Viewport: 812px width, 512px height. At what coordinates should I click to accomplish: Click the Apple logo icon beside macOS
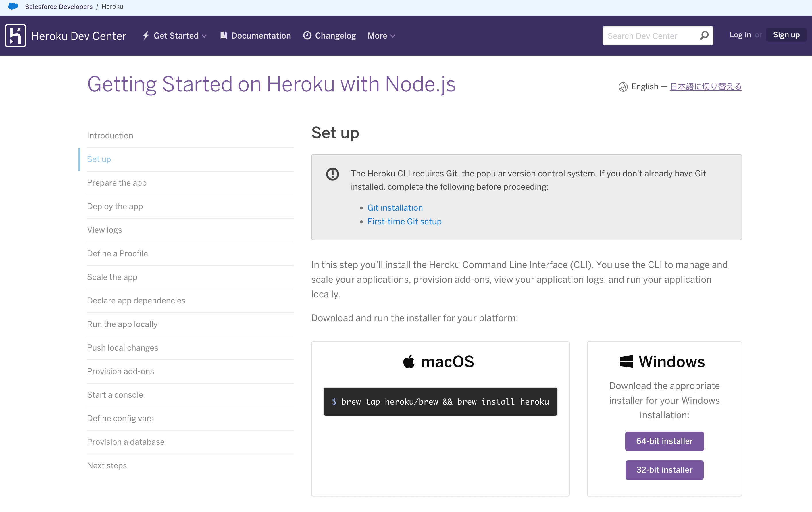point(409,361)
